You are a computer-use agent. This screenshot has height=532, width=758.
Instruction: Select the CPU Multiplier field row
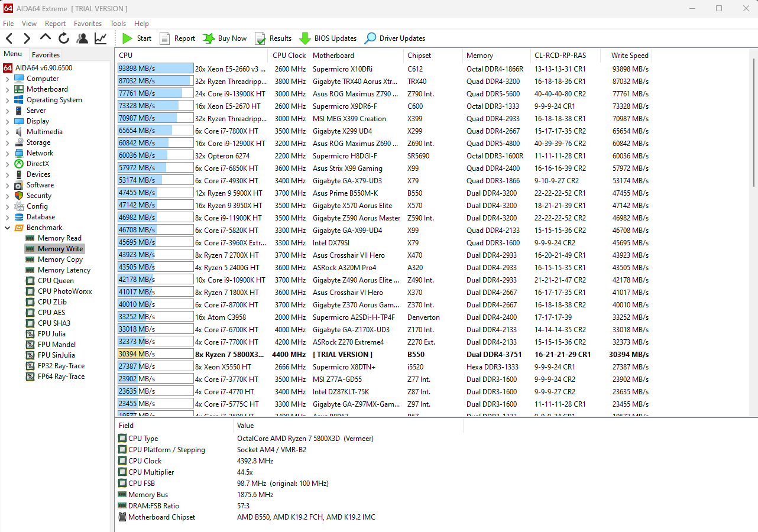tap(290, 472)
